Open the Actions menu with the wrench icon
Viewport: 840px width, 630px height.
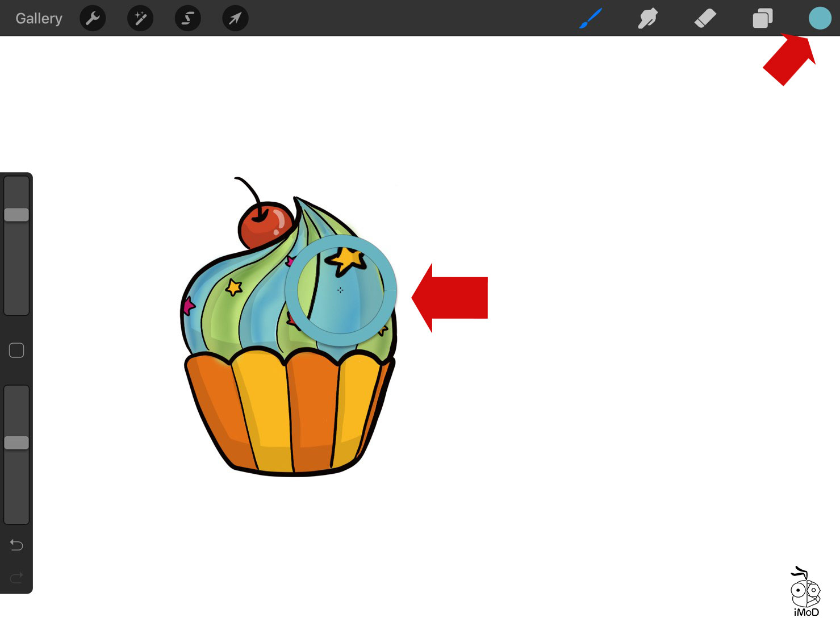(x=93, y=18)
